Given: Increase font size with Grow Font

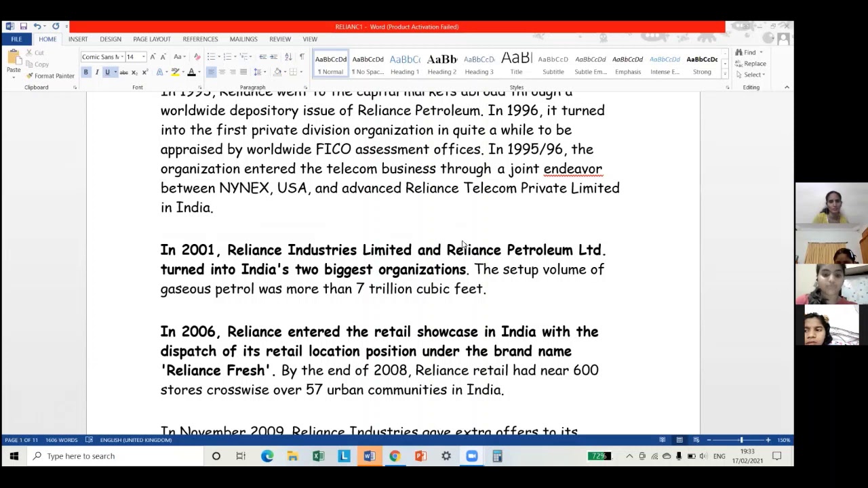Looking at the screenshot, I should 153,57.
